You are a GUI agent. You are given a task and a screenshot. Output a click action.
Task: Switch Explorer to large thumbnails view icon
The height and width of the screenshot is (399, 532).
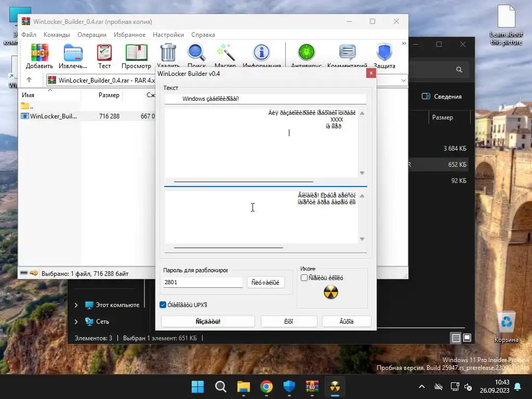[467, 338]
